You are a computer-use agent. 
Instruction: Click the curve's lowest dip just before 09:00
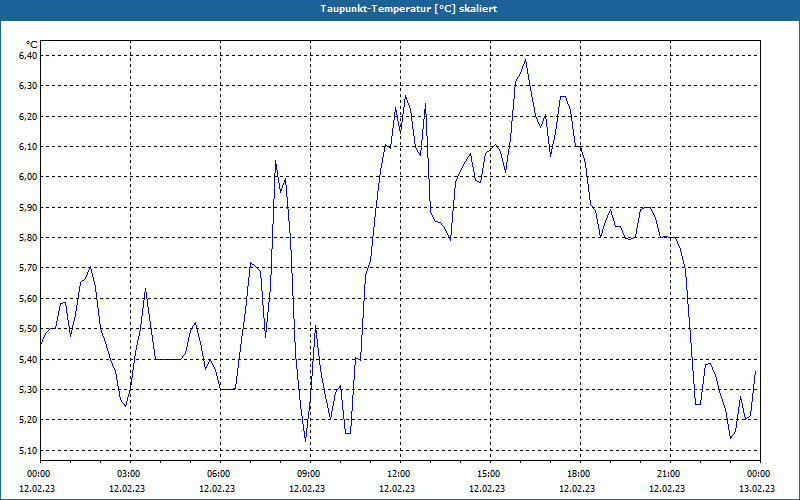click(x=306, y=441)
